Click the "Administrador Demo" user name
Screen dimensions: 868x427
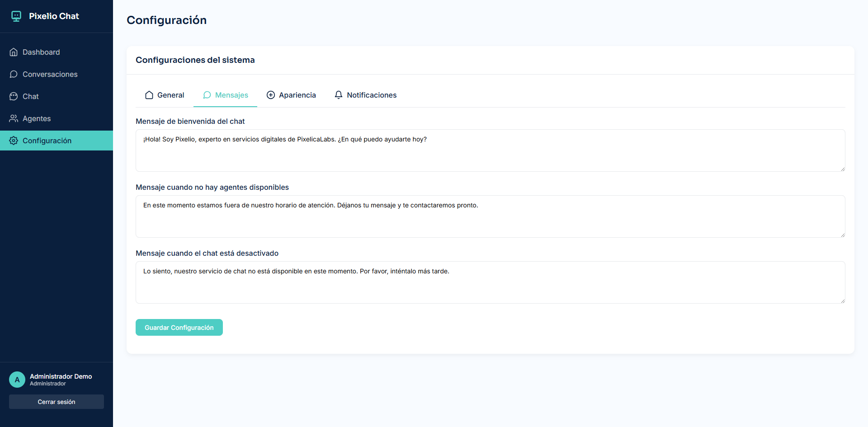coord(61,376)
